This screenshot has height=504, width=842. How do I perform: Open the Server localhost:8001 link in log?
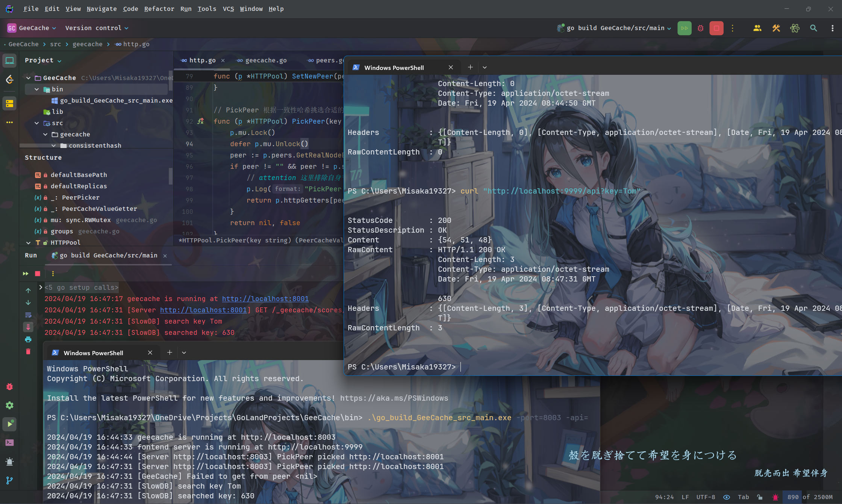pos(203,310)
